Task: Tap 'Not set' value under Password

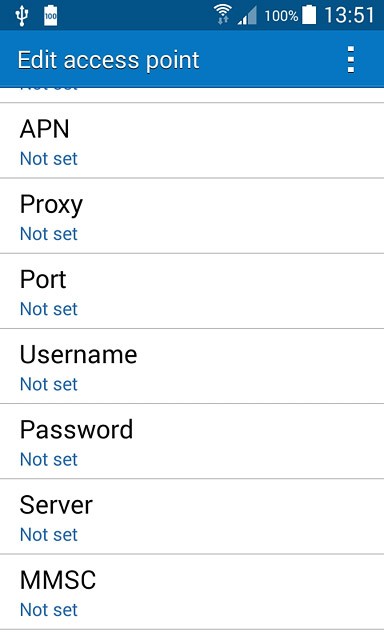Action: coord(49,459)
